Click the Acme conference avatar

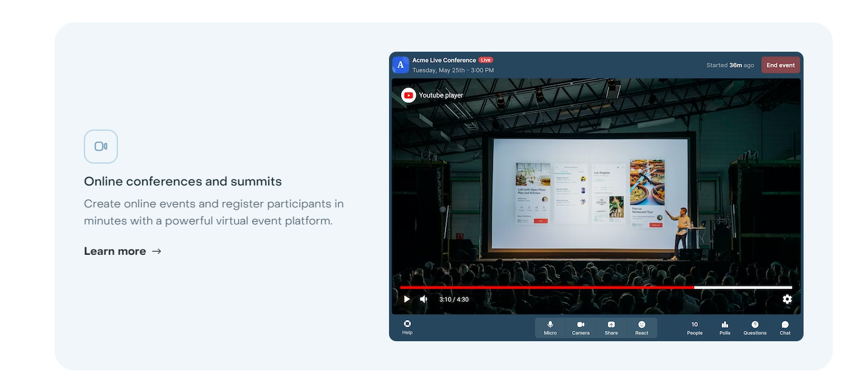pos(401,64)
